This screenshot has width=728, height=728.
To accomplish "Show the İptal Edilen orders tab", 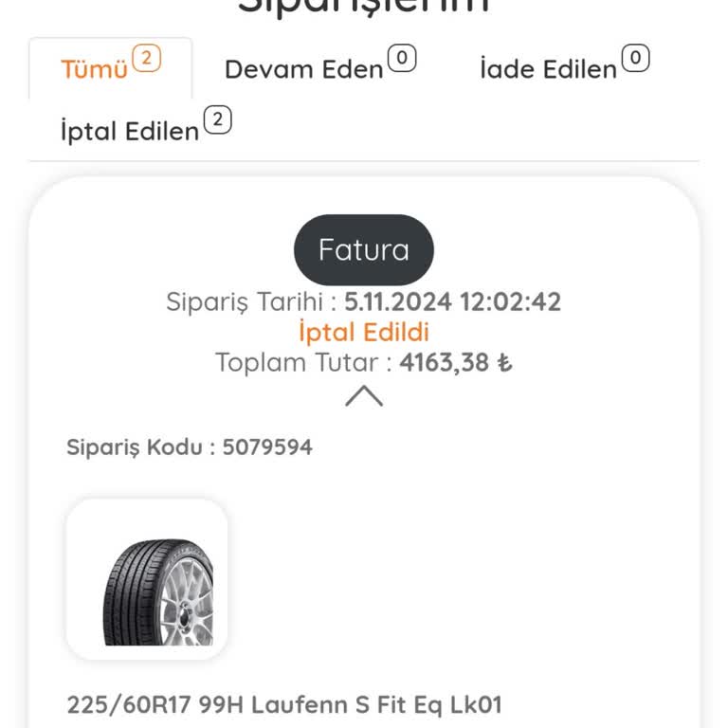I will [x=130, y=131].
